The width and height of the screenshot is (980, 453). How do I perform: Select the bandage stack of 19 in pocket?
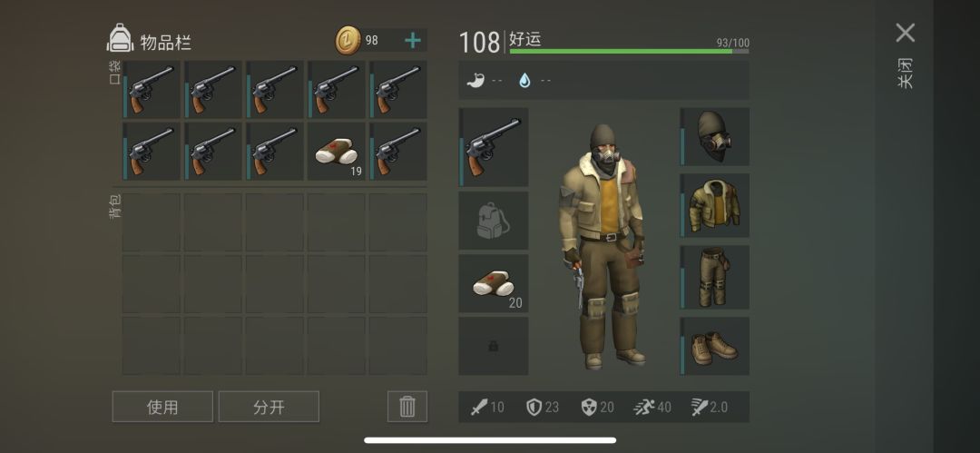pyautogui.click(x=337, y=152)
